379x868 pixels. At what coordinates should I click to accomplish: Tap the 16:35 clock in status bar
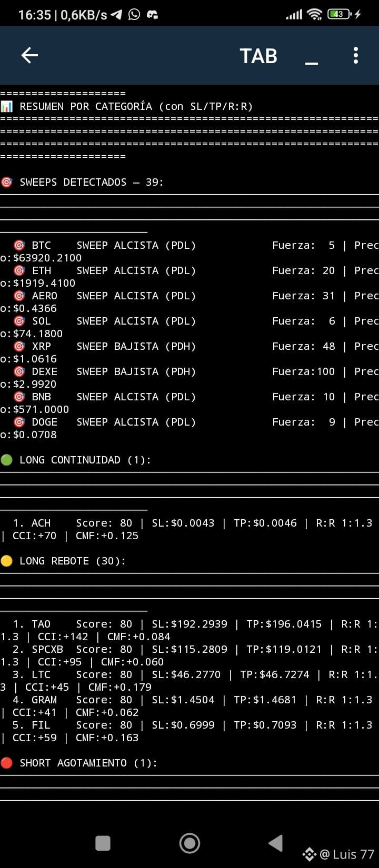coord(34,15)
